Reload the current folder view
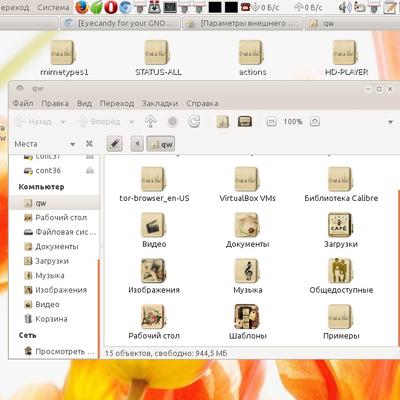The height and width of the screenshot is (400, 400). [x=194, y=122]
